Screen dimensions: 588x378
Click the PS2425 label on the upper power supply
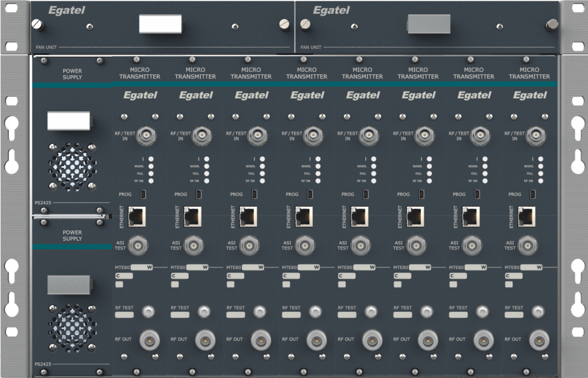pyautogui.click(x=43, y=202)
